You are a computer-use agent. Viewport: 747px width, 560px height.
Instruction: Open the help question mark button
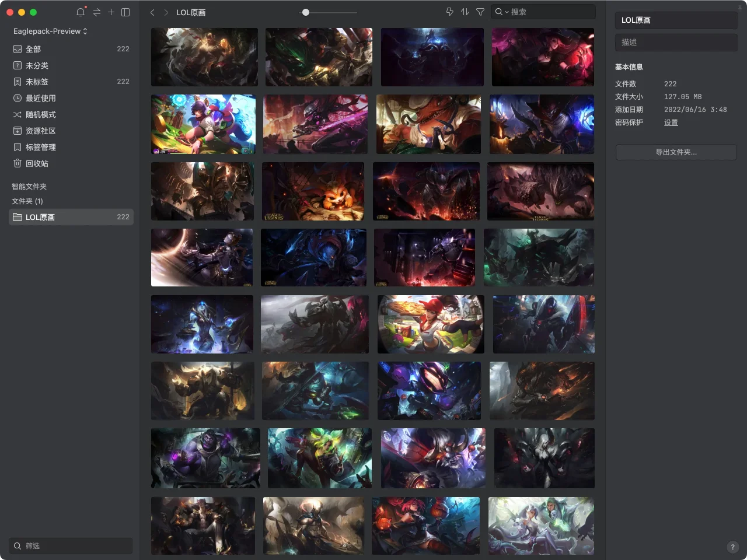pos(732,547)
